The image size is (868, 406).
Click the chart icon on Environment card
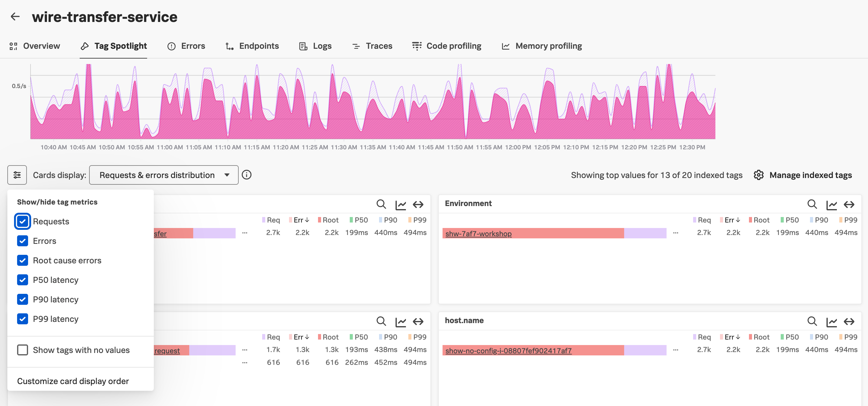[x=831, y=204]
